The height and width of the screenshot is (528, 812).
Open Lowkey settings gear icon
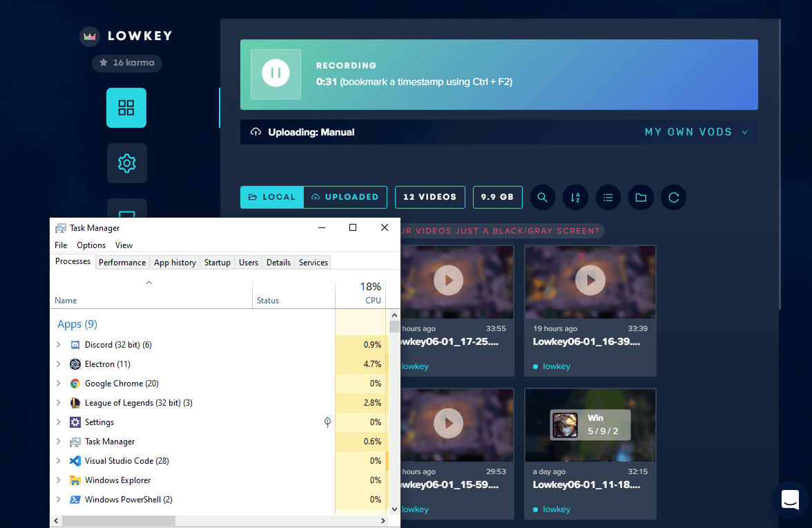pos(127,163)
